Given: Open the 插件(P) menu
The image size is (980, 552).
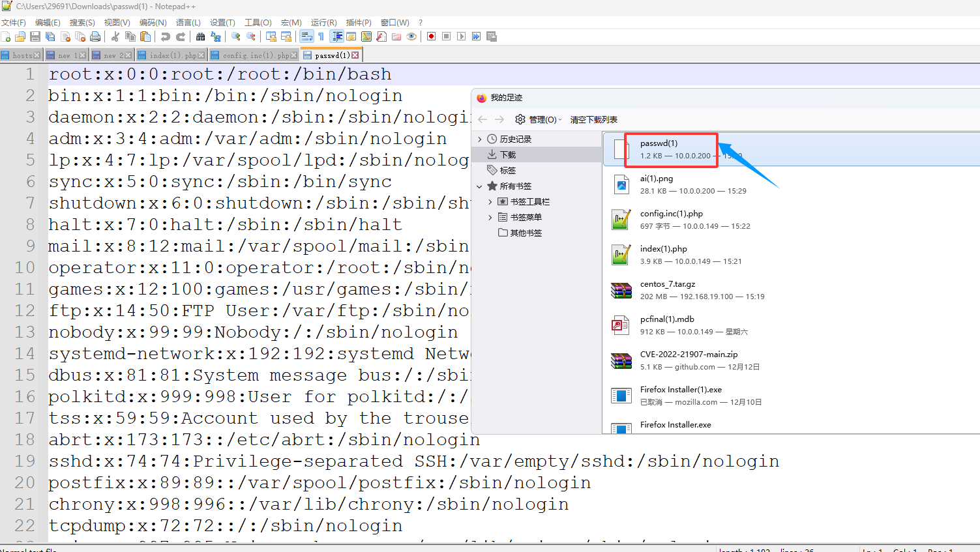Looking at the screenshot, I should [x=359, y=22].
